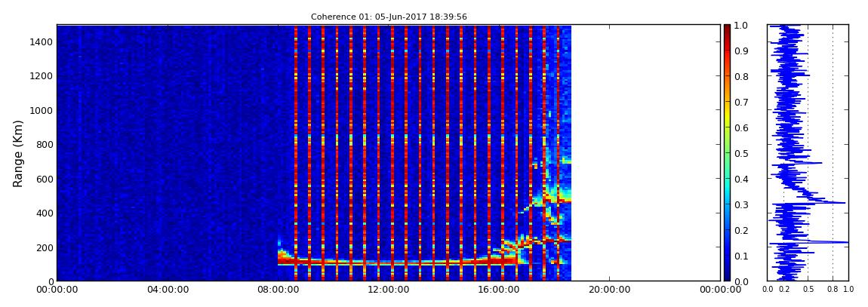The image size is (868, 307).
Task: Click the 08:00:00 time axis label
Action: point(278,289)
